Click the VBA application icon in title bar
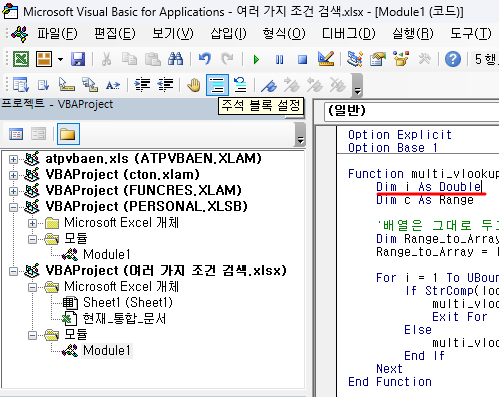 (10, 11)
